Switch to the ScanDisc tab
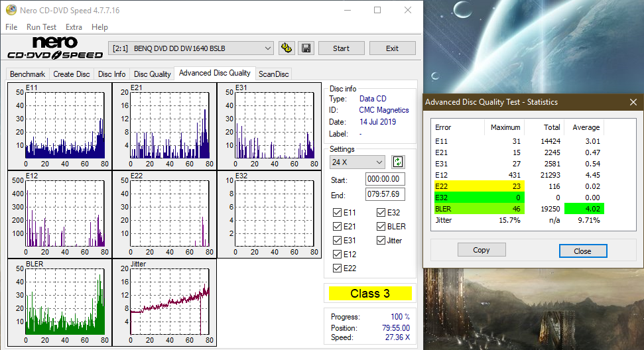Image resolution: width=644 pixels, height=350 pixels. point(273,74)
